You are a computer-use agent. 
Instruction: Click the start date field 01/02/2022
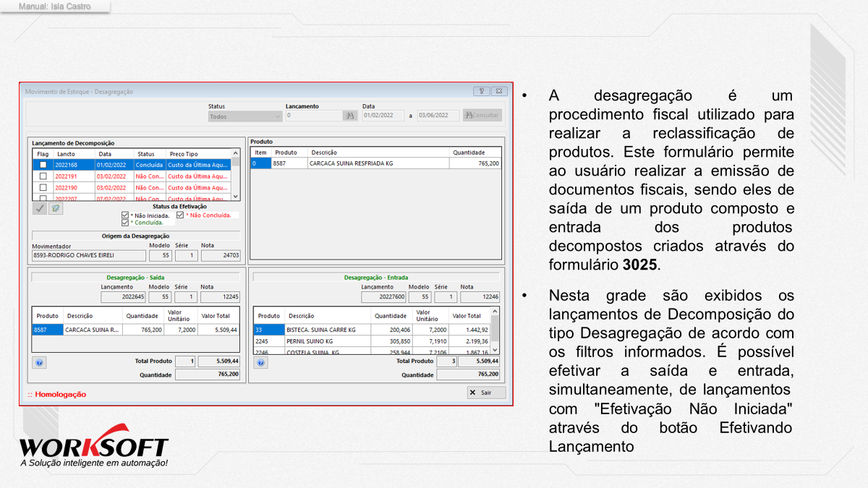tap(383, 116)
